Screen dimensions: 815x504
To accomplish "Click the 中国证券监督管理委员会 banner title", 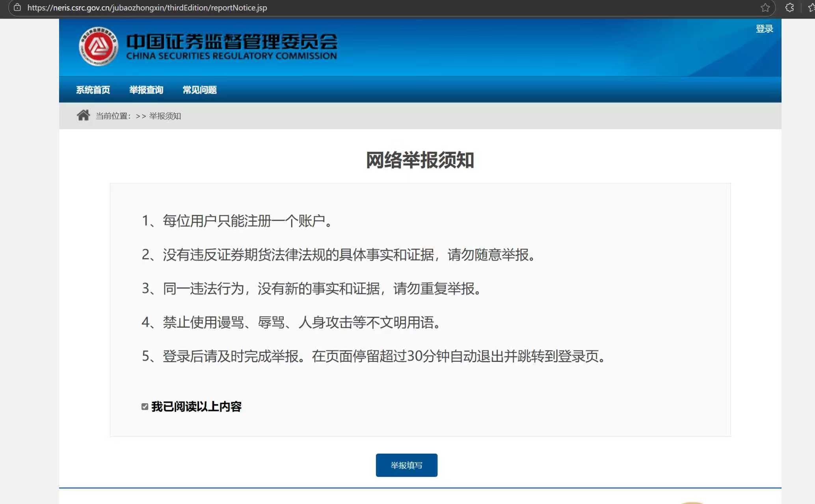I will [231, 41].
